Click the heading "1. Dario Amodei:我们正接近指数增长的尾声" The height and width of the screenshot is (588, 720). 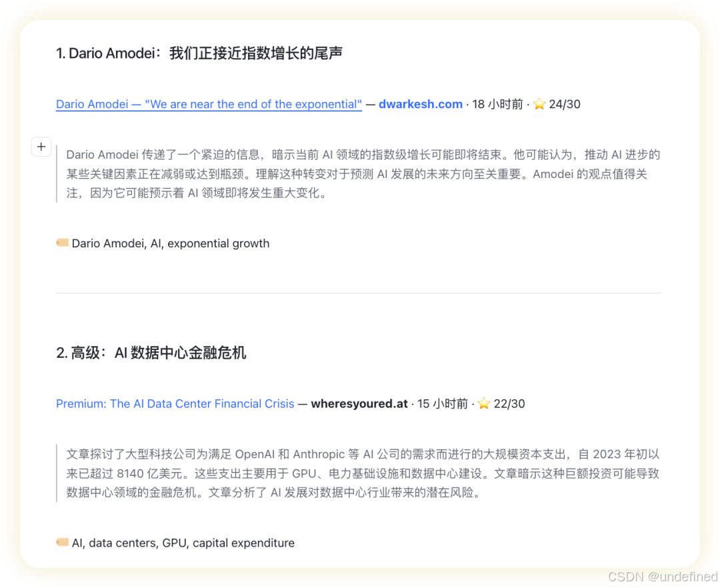[x=199, y=53]
